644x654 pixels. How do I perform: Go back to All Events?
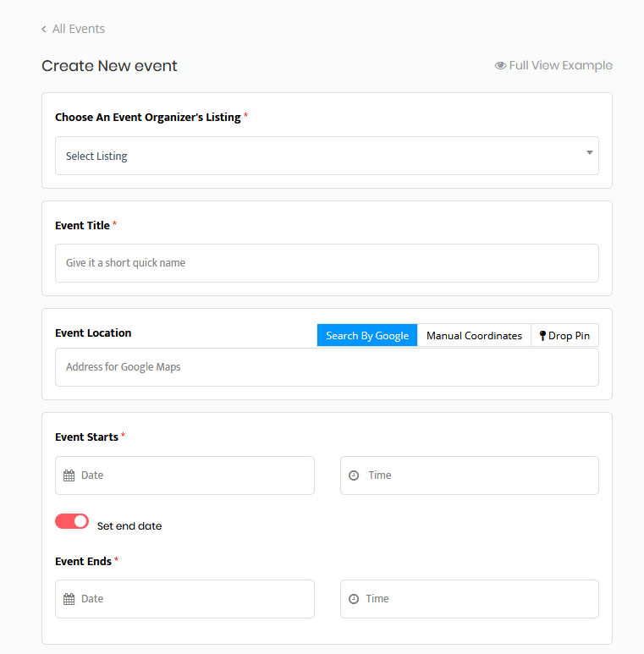point(78,29)
